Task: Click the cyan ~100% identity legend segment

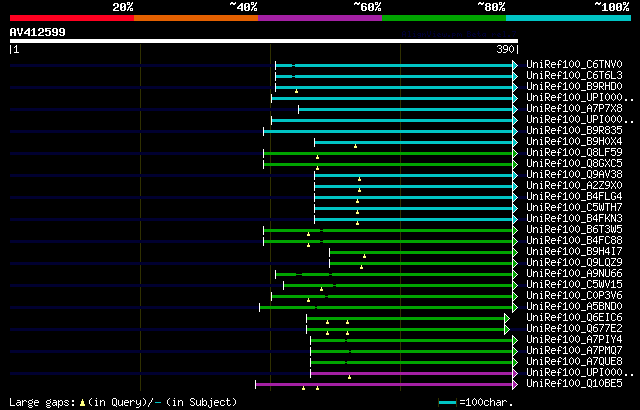Action: click(568, 18)
